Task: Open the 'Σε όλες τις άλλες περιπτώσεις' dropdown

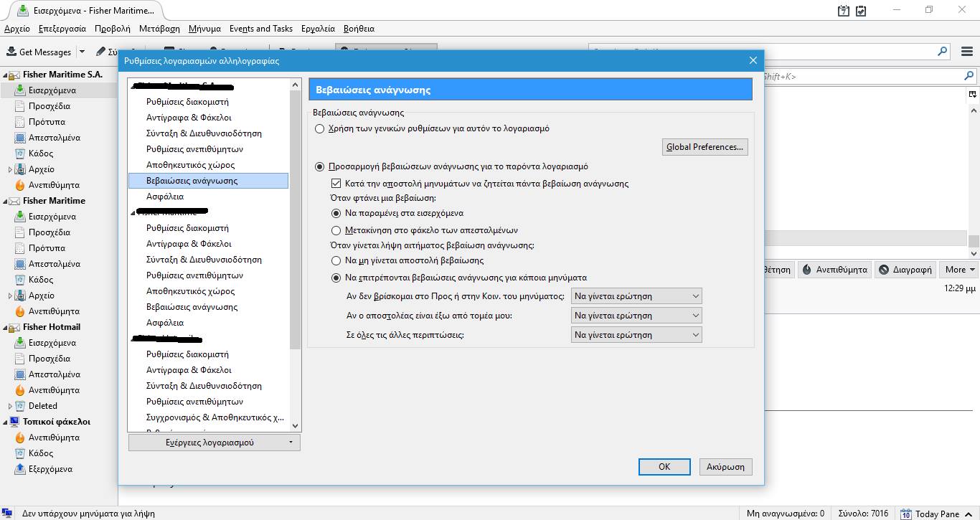Action: pos(636,335)
